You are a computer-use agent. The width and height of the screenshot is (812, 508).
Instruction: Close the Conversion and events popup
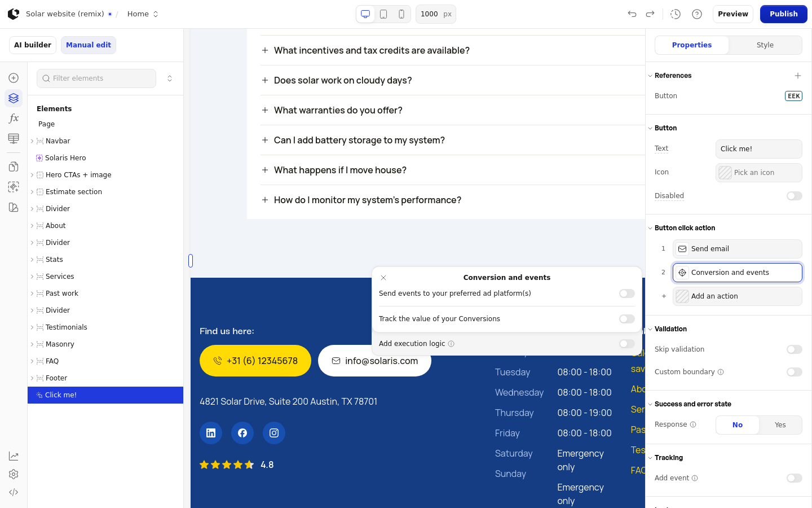pyautogui.click(x=383, y=278)
